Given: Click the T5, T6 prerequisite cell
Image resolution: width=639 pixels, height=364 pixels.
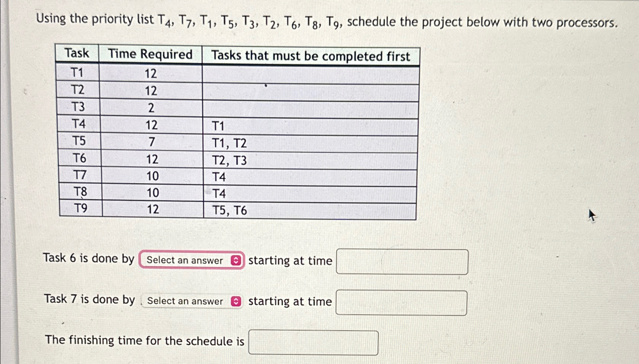Looking at the screenshot, I should [229, 209].
